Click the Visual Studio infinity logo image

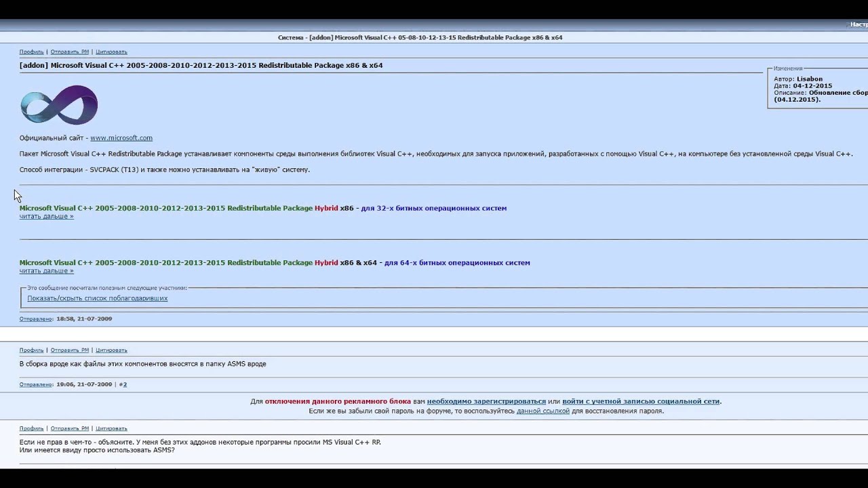coord(59,105)
